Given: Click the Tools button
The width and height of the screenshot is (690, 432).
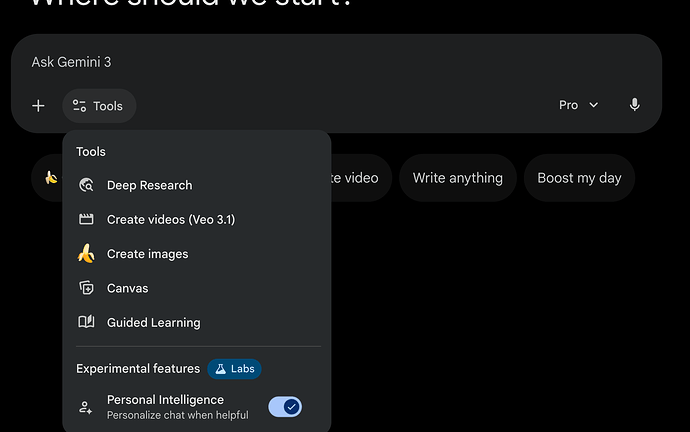Looking at the screenshot, I should click(99, 106).
